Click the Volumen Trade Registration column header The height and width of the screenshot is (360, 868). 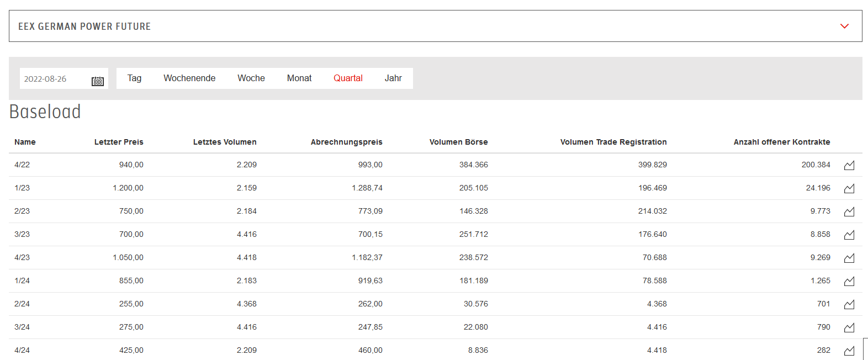(x=613, y=142)
